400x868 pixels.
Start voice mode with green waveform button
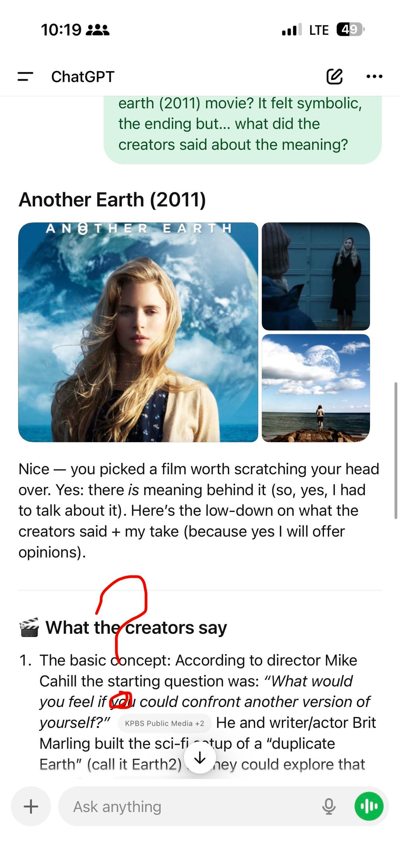[369, 806]
